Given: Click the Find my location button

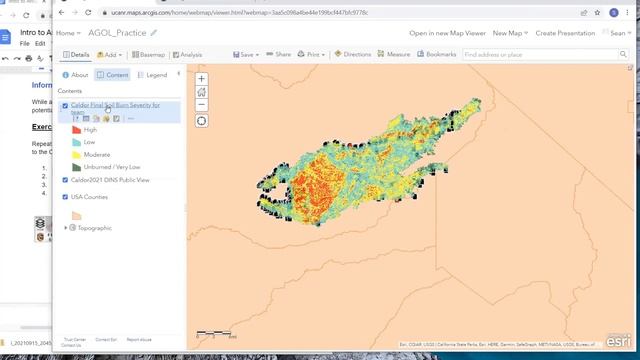Looking at the screenshot, I should 201,121.
